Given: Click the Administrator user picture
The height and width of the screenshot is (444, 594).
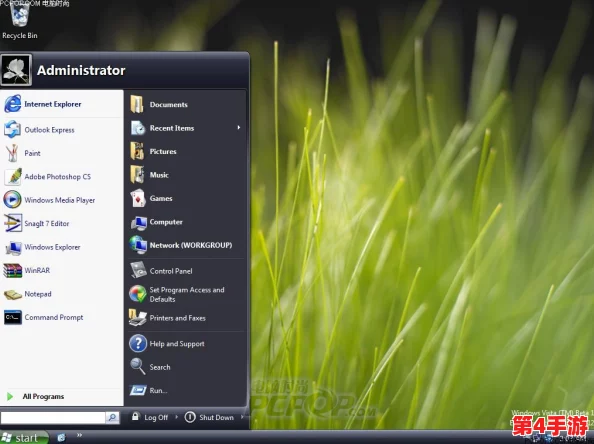Looking at the screenshot, I should (x=16, y=70).
